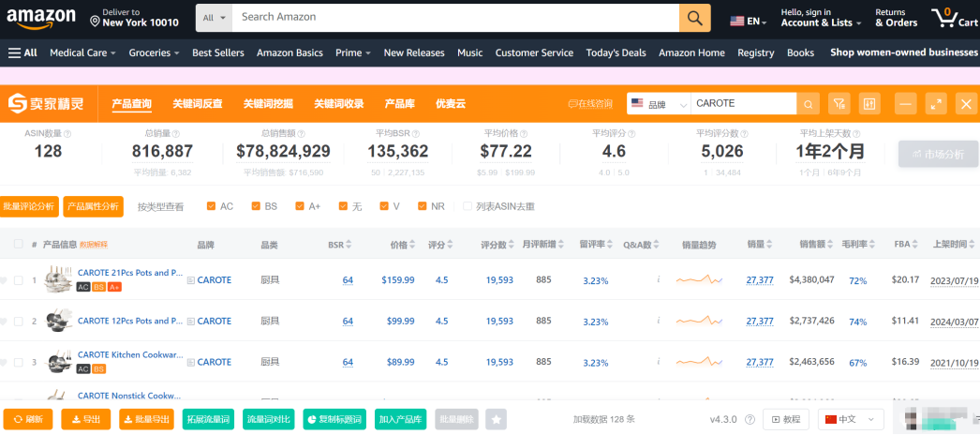Click the Q&A info icon in row 1
This screenshot has height=435, width=980.
pos(658,279)
